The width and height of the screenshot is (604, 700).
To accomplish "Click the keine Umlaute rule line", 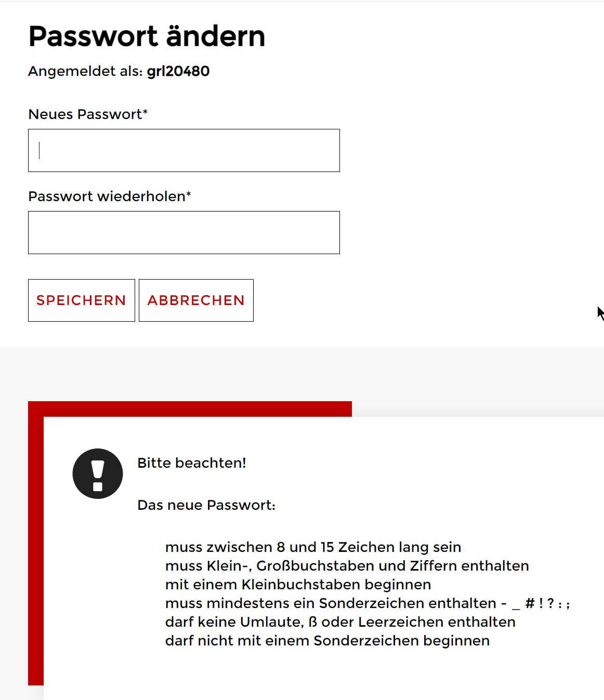I will (x=340, y=622).
